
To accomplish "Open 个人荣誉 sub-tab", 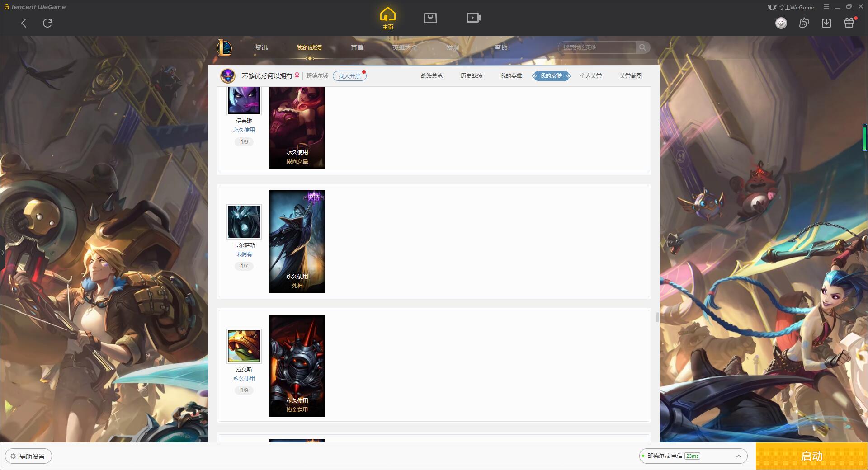I will click(591, 76).
